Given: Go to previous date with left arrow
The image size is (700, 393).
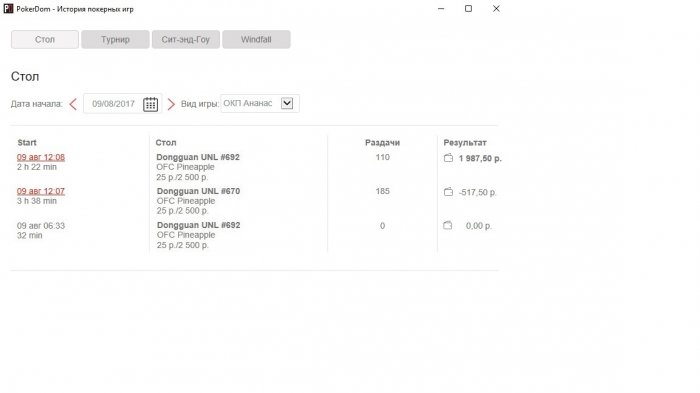Looking at the screenshot, I should pos(73,104).
